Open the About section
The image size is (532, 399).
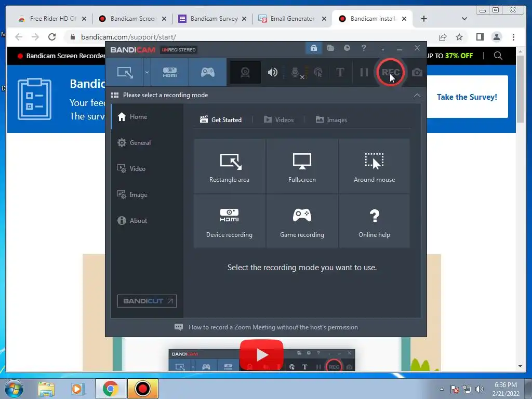point(147,220)
